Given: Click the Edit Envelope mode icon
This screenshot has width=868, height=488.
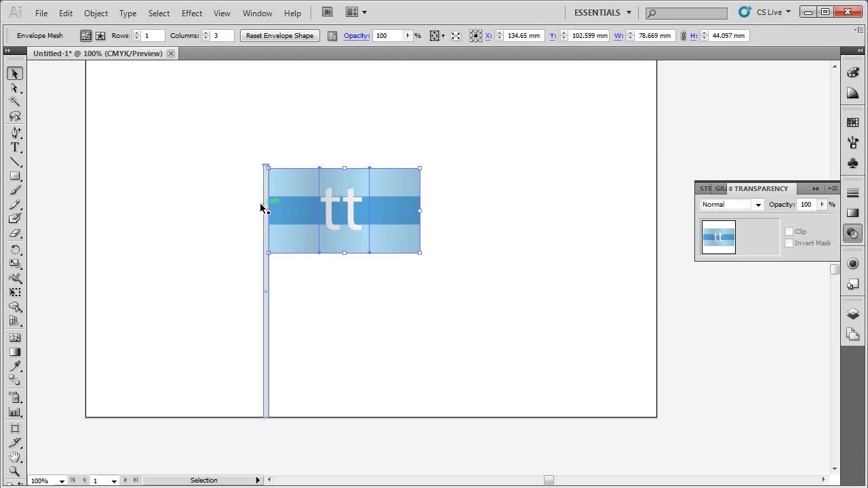Looking at the screenshot, I should pyautogui.click(x=85, y=36).
